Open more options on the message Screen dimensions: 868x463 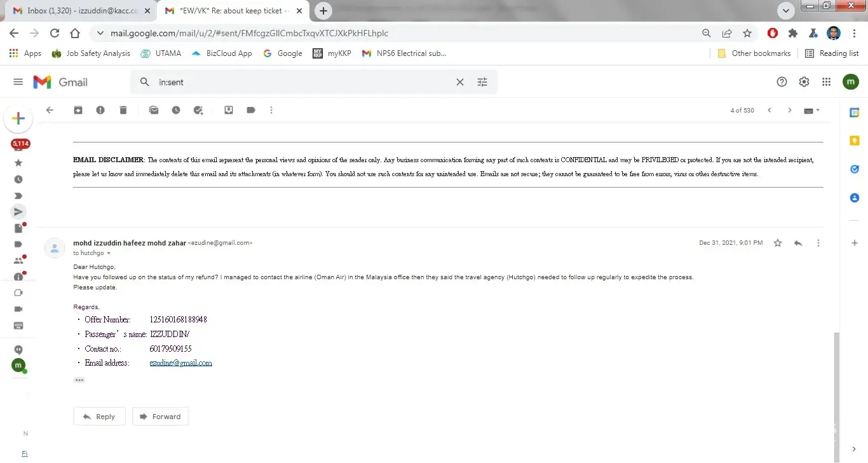click(818, 243)
